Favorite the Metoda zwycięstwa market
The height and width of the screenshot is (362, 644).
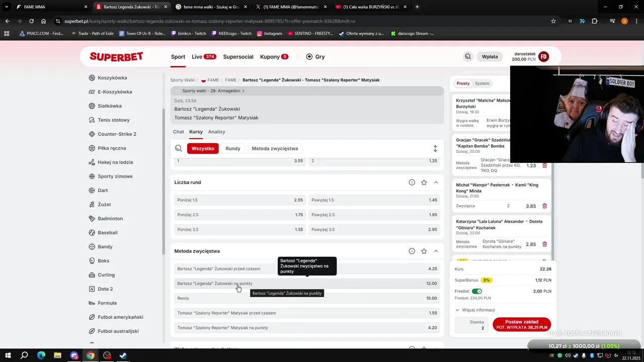pyautogui.click(x=424, y=251)
